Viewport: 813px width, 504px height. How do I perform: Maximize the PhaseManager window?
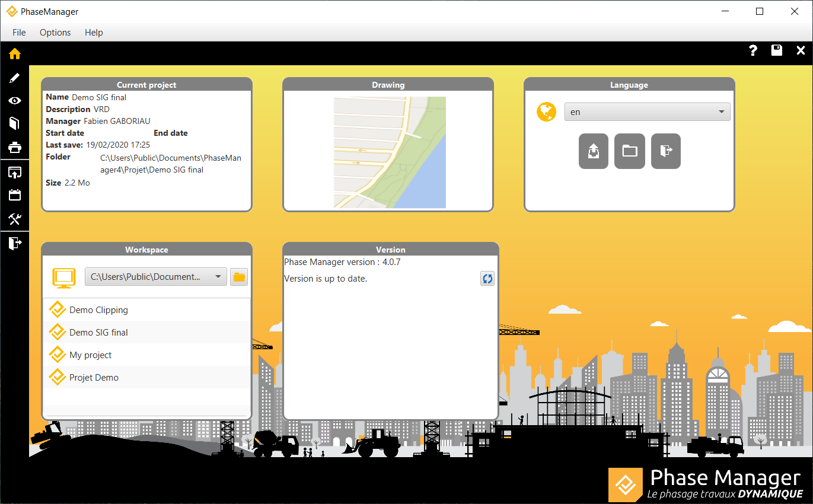pyautogui.click(x=760, y=11)
